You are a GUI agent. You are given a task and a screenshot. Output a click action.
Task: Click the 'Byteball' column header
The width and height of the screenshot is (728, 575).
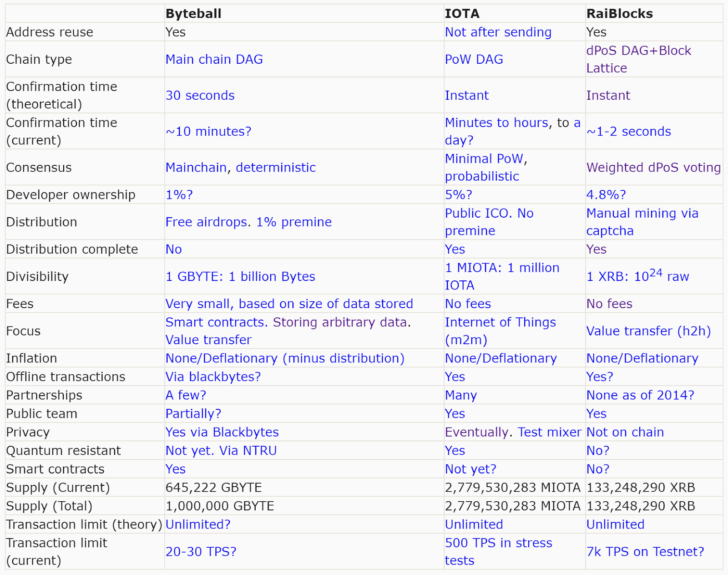pyautogui.click(x=193, y=14)
